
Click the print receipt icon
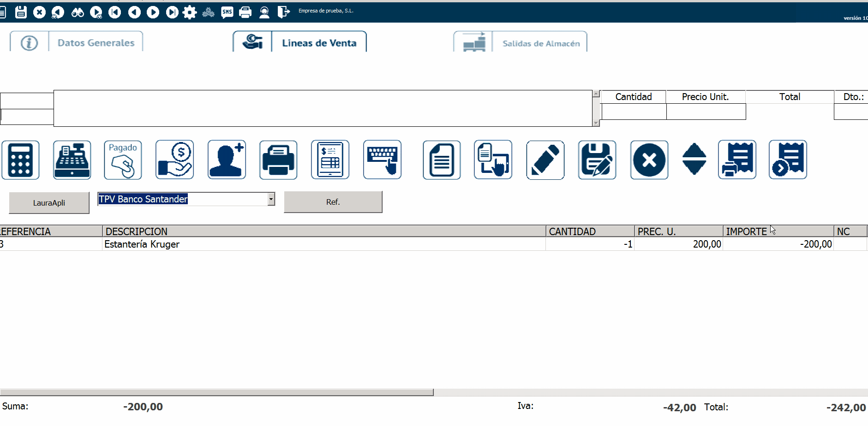pos(737,160)
